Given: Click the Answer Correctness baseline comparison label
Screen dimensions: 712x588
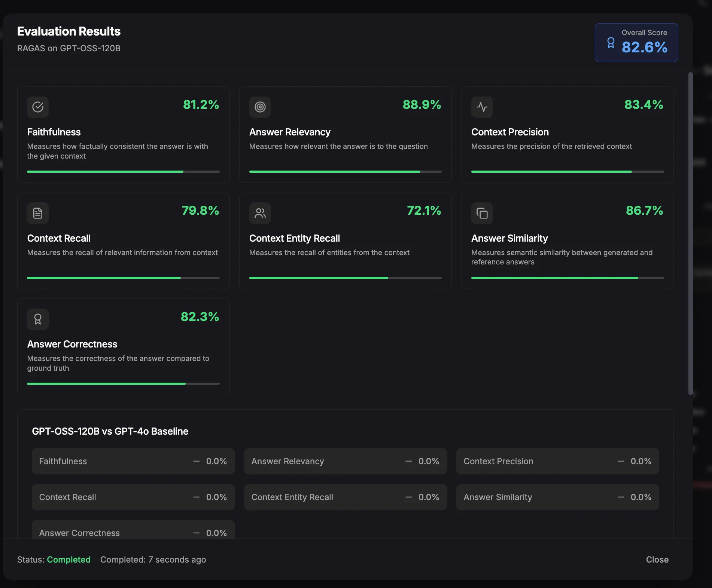Looking at the screenshot, I should point(79,533).
